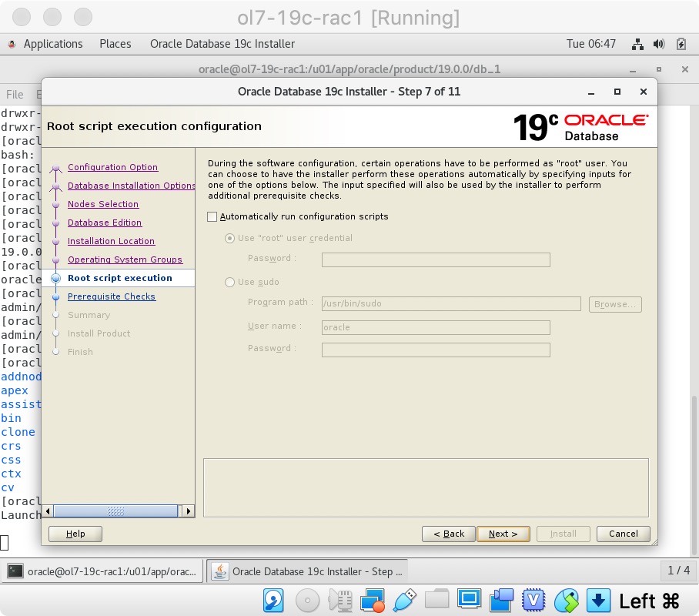This screenshot has width=699, height=616.
Task: Click the Java icon on installer taskbar entry
Action: pyautogui.click(x=219, y=571)
